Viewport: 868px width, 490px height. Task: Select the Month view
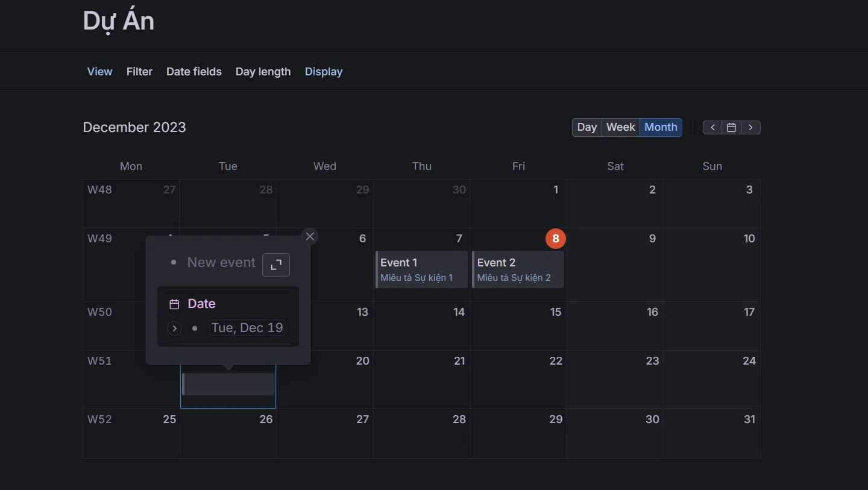(x=661, y=127)
